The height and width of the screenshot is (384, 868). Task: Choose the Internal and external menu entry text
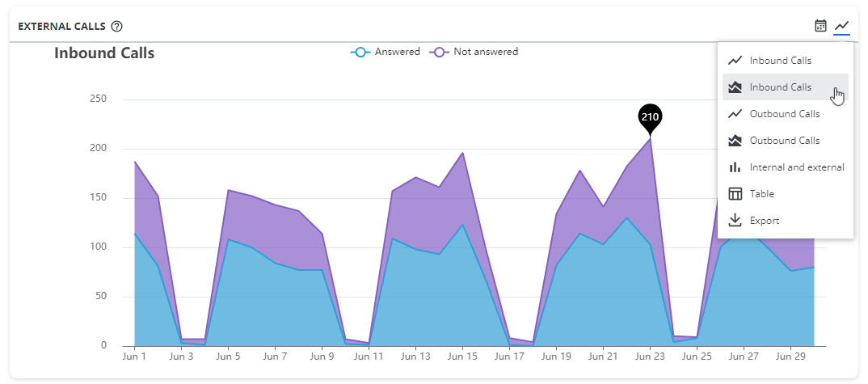tap(796, 167)
